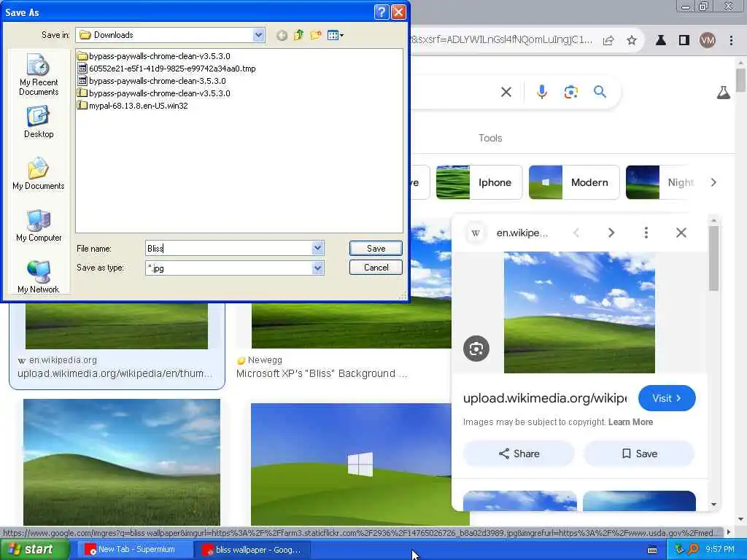Screen dimensions: 747x560
Task: Click the share page icon in address bar
Action: coord(608,41)
